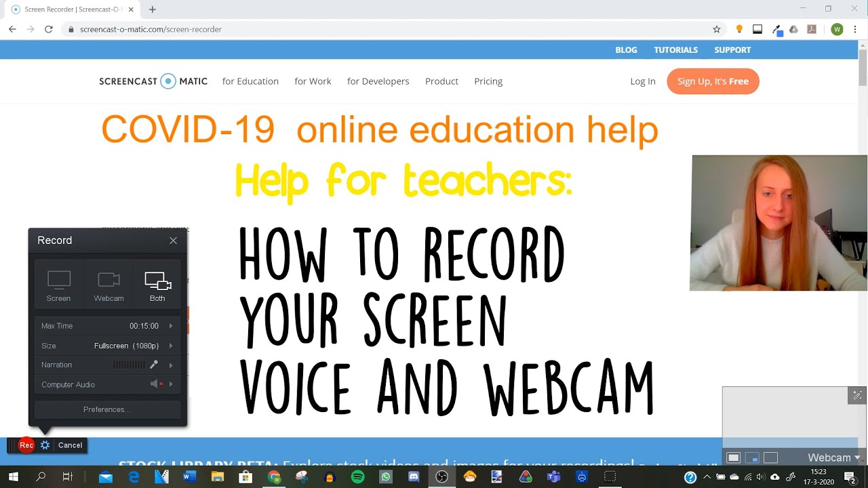Click Cancel next to the Rec button

coord(70,445)
